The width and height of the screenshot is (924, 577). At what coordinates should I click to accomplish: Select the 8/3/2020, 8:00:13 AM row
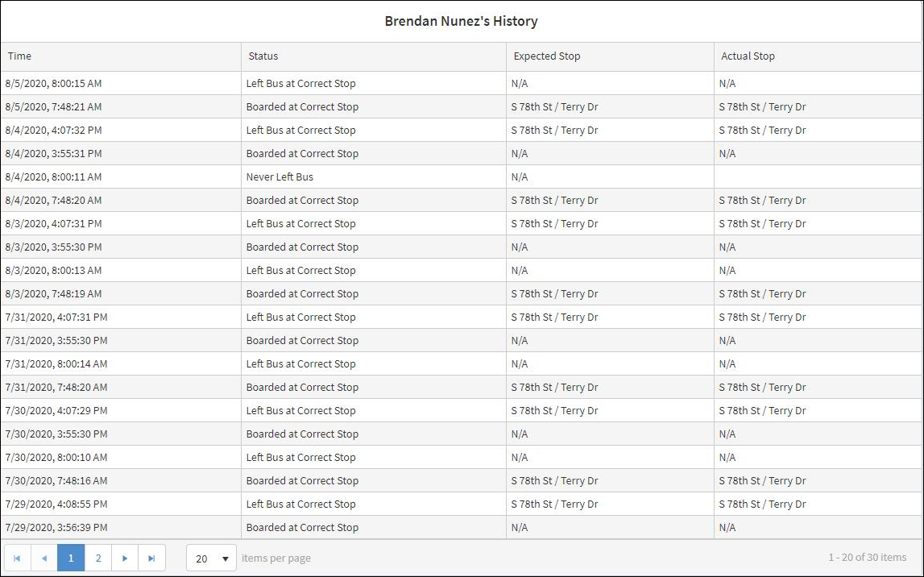coord(53,270)
